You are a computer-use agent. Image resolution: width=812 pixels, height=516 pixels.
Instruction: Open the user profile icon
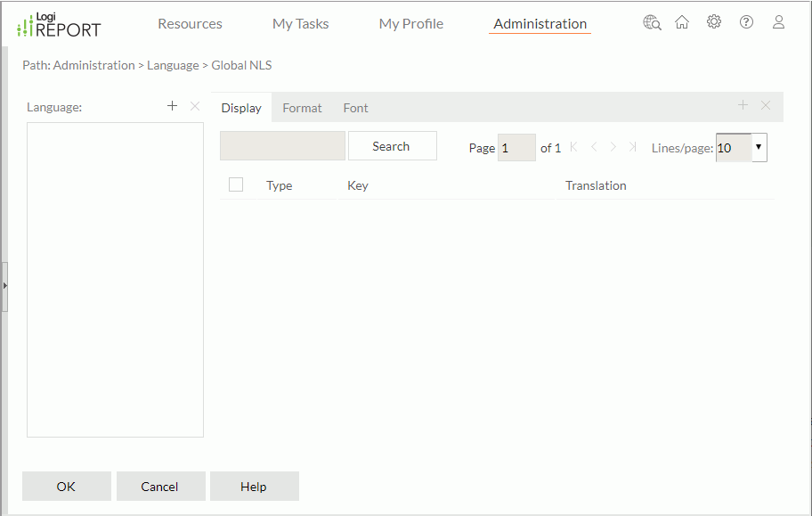click(778, 21)
